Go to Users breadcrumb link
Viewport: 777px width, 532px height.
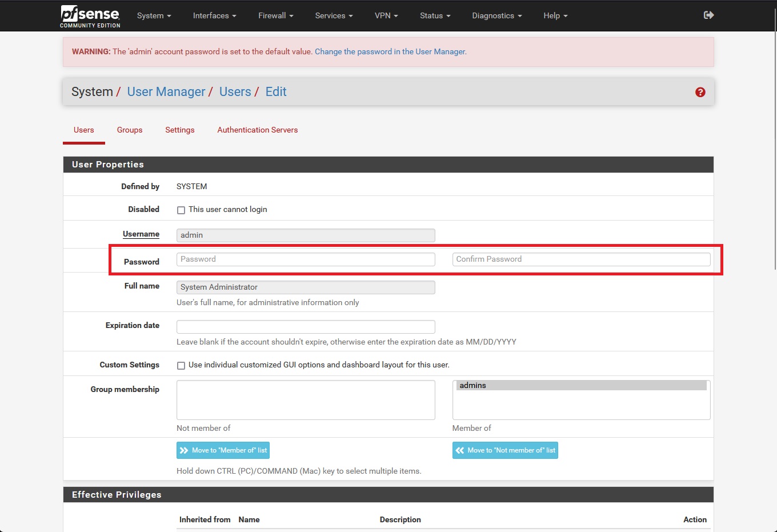[x=235, y=92]
